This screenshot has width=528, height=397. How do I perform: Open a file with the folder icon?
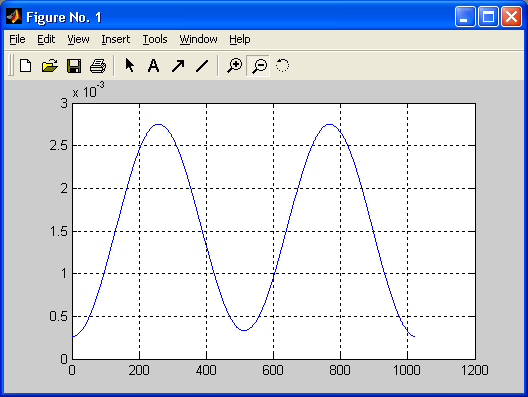tap(50, 66)
